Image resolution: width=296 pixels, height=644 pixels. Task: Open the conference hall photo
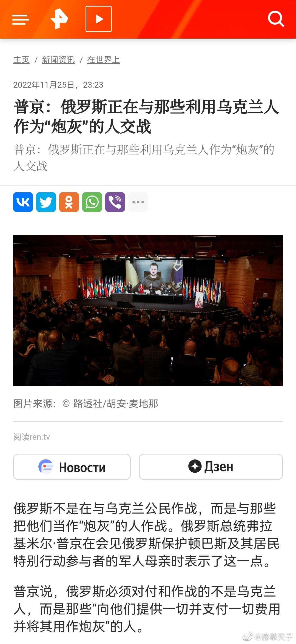tap(148, 311)
